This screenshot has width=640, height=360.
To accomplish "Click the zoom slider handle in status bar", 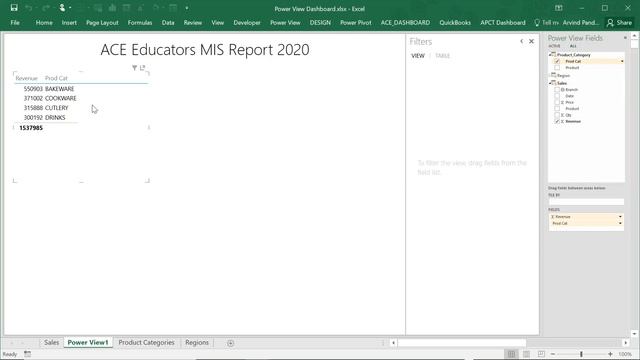I will pos(581,354).
